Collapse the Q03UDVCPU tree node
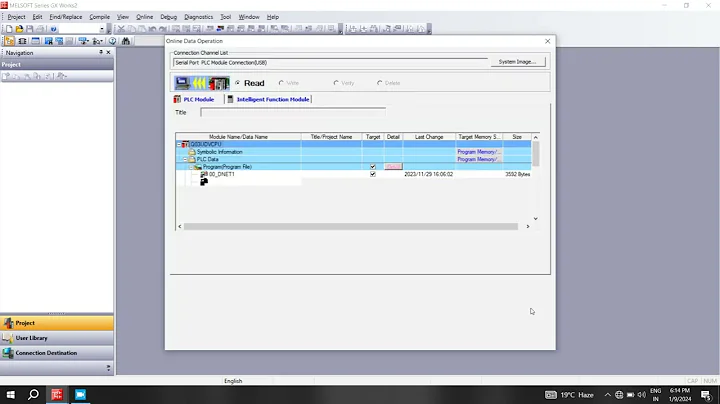720x404 pixels. (x=179, y=144)
